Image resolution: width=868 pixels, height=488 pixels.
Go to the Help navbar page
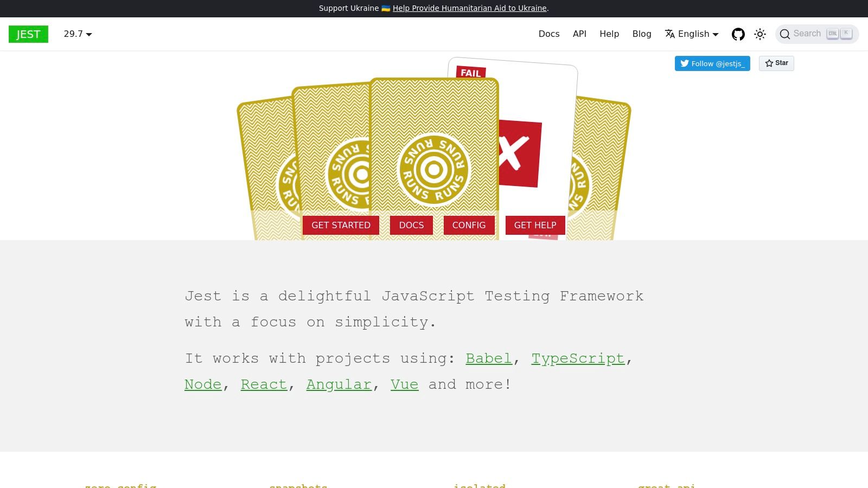[609, 34]
